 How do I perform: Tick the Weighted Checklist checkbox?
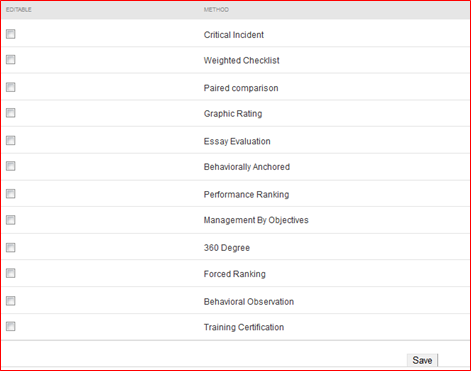[x=11, y=60]
